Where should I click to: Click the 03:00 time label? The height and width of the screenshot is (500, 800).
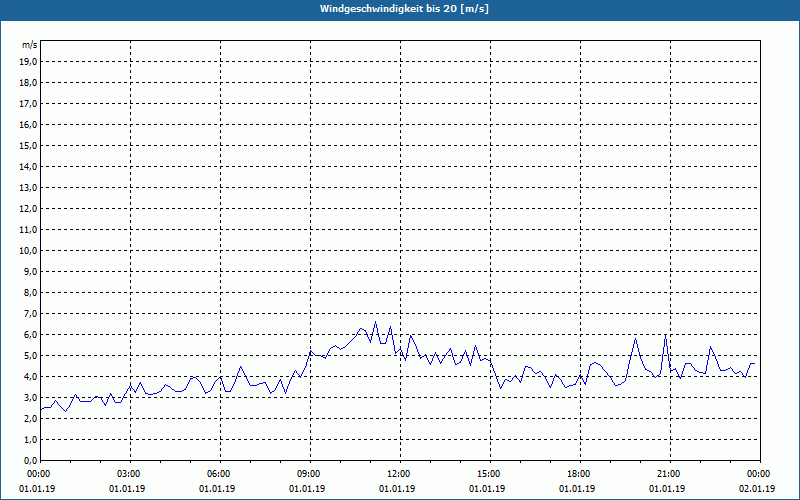(x=131, y=474)
